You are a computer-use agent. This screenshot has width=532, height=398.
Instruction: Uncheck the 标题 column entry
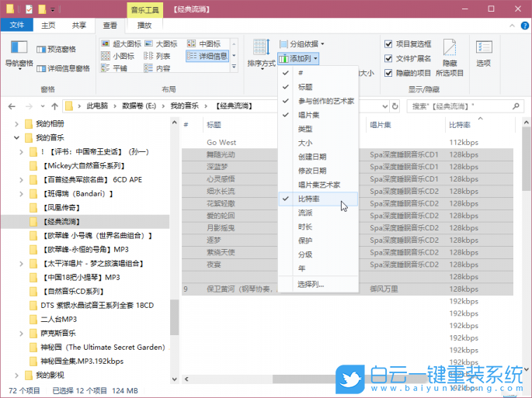pyautogui.click(x=318, y=87)
